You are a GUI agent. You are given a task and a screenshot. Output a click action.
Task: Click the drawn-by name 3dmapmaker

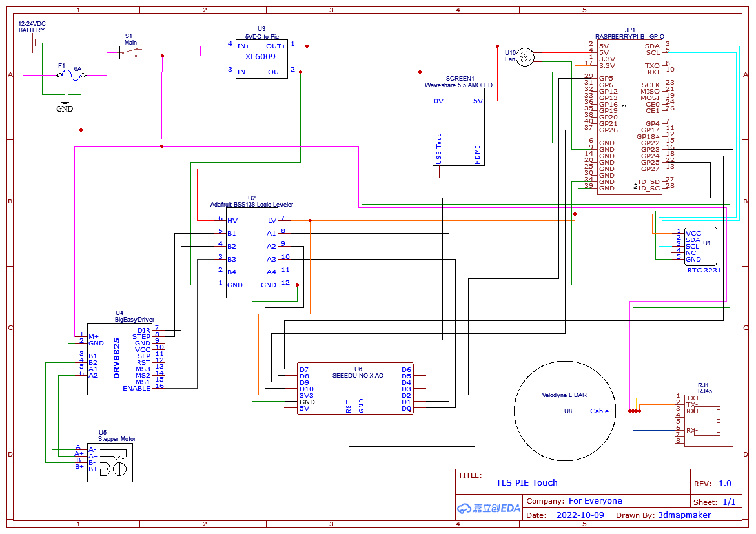(684, 515)
